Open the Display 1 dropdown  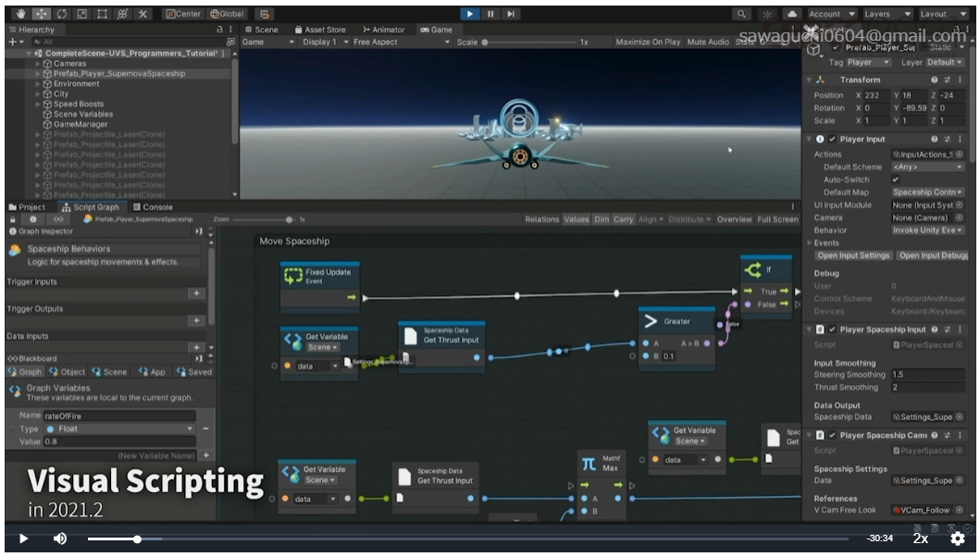tap(325, 42)
